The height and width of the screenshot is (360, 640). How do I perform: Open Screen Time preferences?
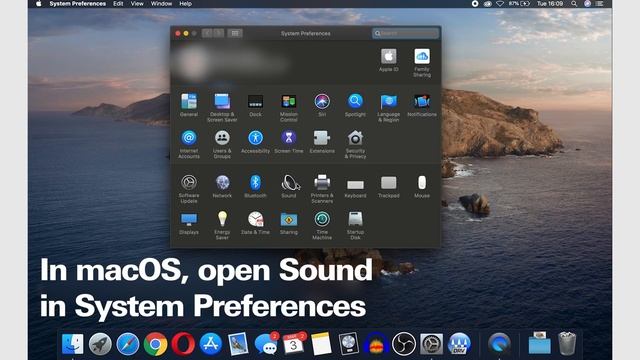click(x=289, y=141)
